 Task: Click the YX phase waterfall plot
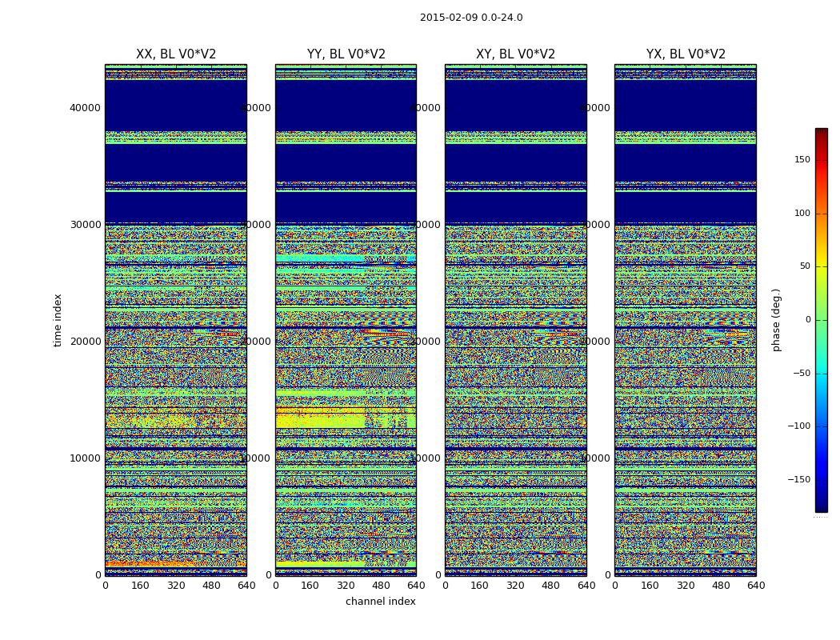pos(686,320)
